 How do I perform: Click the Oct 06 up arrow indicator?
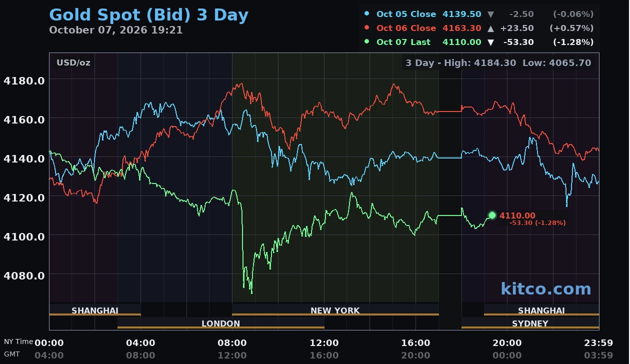(x=490, y=28)
